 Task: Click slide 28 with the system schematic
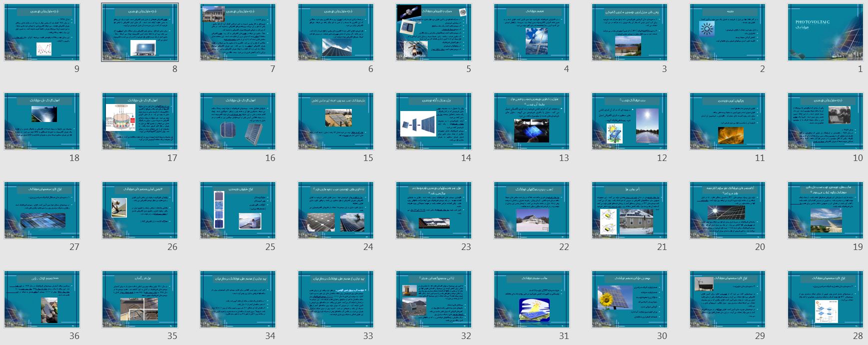(x=825, y=299)
